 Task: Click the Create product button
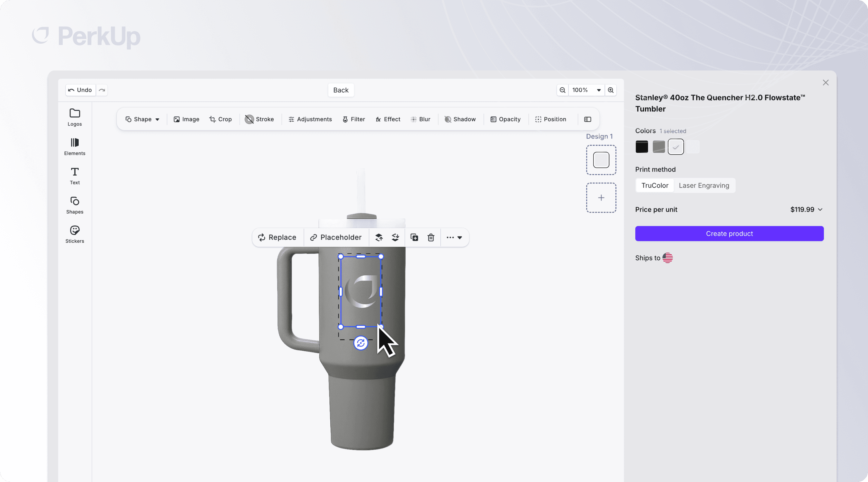(x=729, y=233)
